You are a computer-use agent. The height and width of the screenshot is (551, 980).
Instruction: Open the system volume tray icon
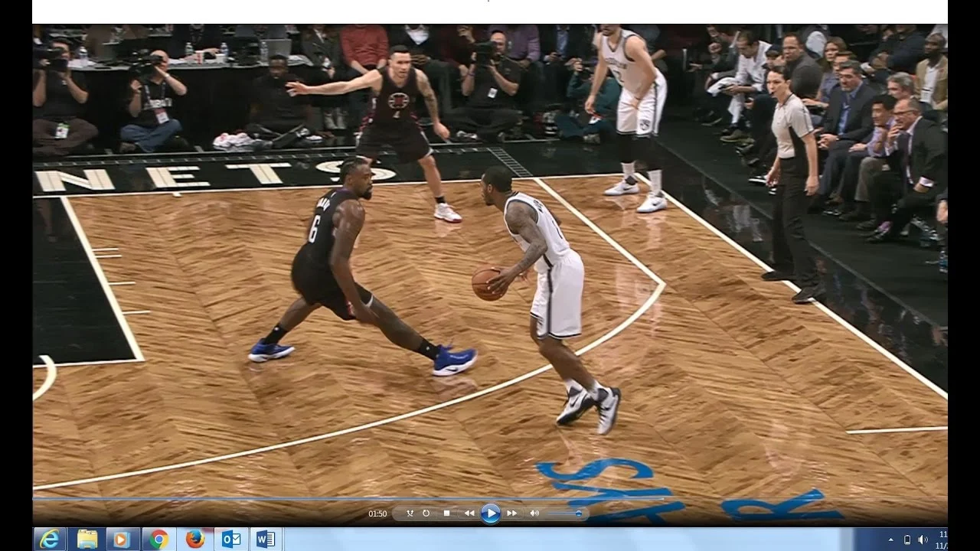pyautogui.click(x=923, y=540)
